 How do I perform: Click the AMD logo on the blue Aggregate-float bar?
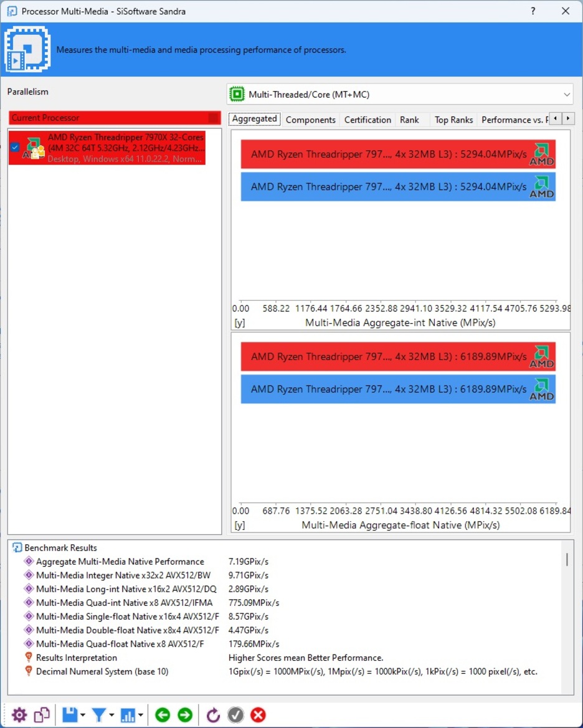[542, 390]
